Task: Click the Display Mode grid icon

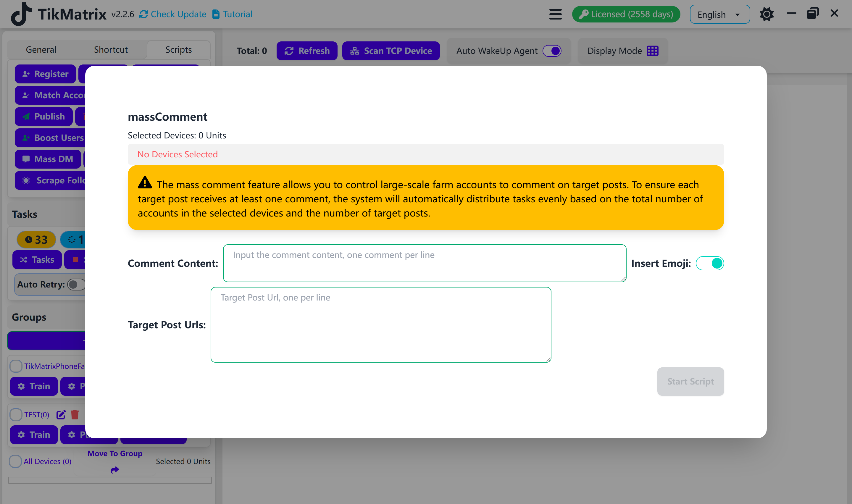Action: (652, 51)
